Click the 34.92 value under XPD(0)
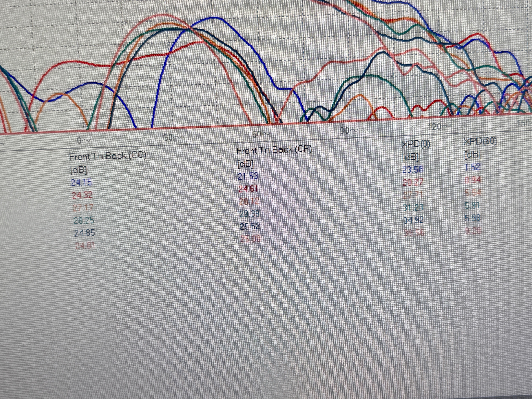 (414, 220)
